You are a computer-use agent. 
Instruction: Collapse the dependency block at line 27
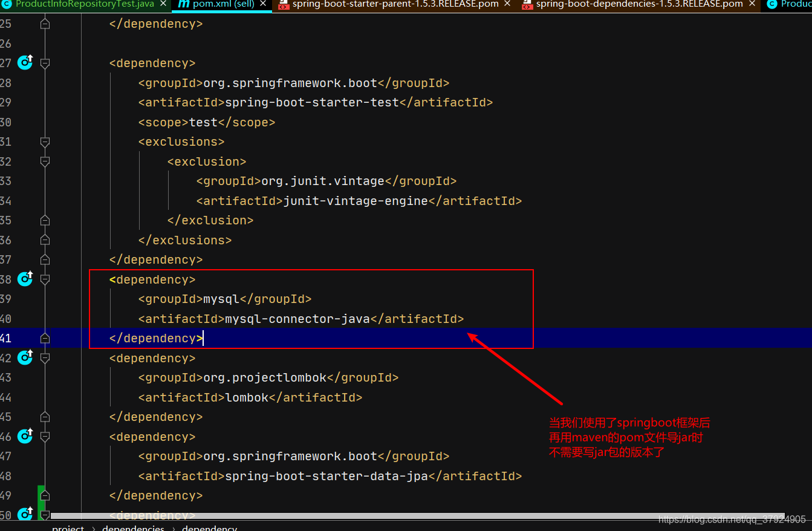pyautogui.click(x=45, y=63)
